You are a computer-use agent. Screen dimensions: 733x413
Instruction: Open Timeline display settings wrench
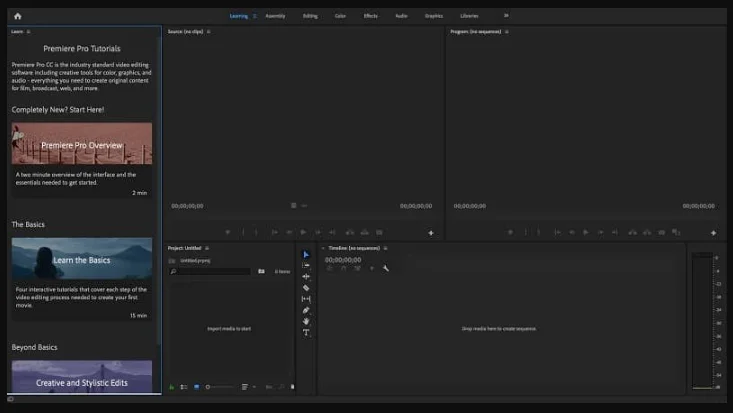point(386,268)
